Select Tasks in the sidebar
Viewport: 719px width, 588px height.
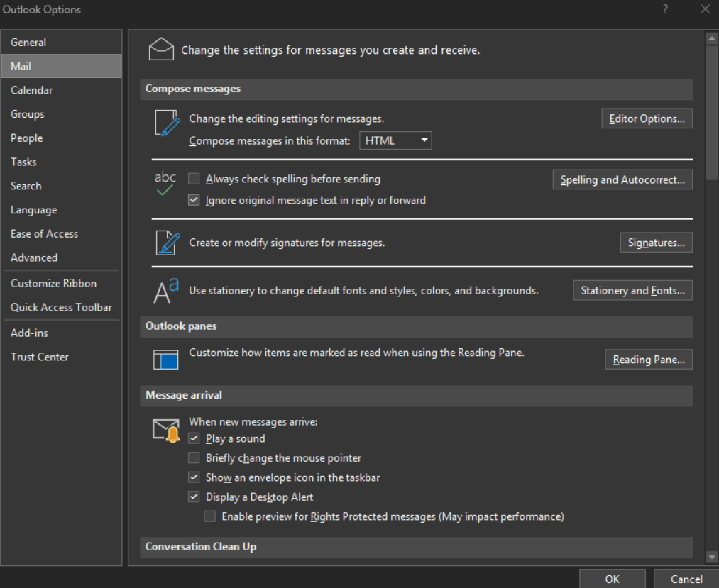pos(61,162)
